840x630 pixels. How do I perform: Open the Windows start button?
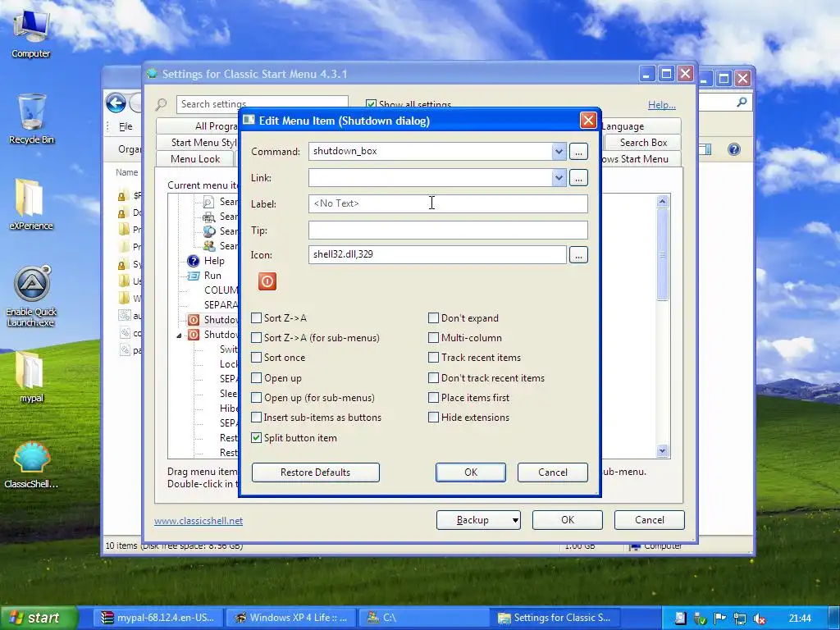coord(39,619)
